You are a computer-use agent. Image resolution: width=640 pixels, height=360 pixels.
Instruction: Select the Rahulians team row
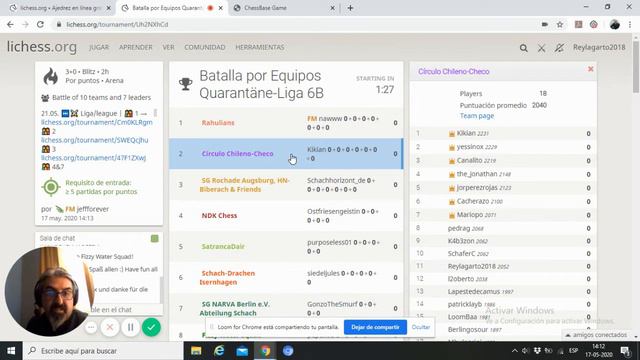[x=286, y=123]
